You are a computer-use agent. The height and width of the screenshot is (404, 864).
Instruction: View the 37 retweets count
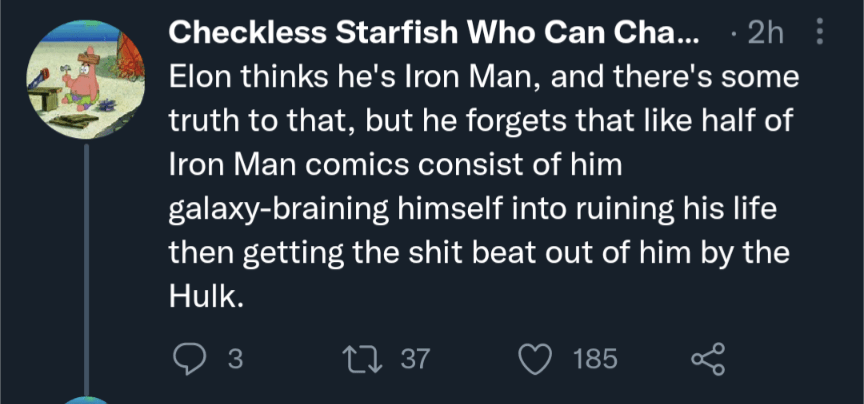click(x=414, y=358)
